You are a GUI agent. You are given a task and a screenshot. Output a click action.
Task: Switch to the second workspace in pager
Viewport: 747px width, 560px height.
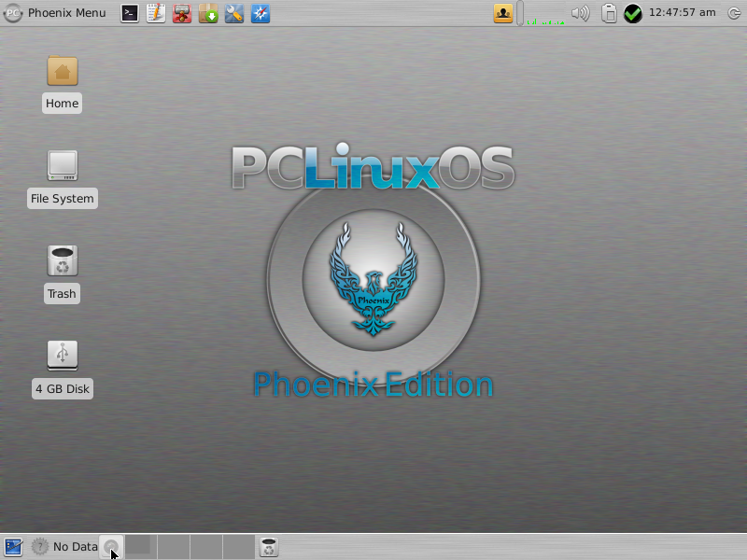tap(174, 547)
